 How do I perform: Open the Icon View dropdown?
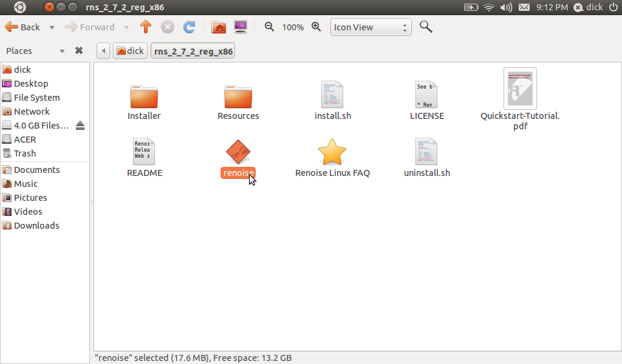pyautogui.click(x=371, y=27)
